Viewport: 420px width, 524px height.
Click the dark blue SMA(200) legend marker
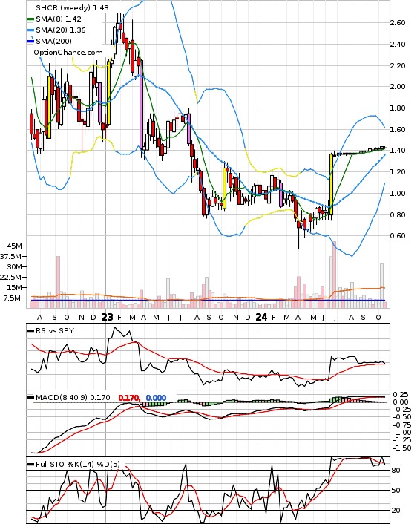30,42
